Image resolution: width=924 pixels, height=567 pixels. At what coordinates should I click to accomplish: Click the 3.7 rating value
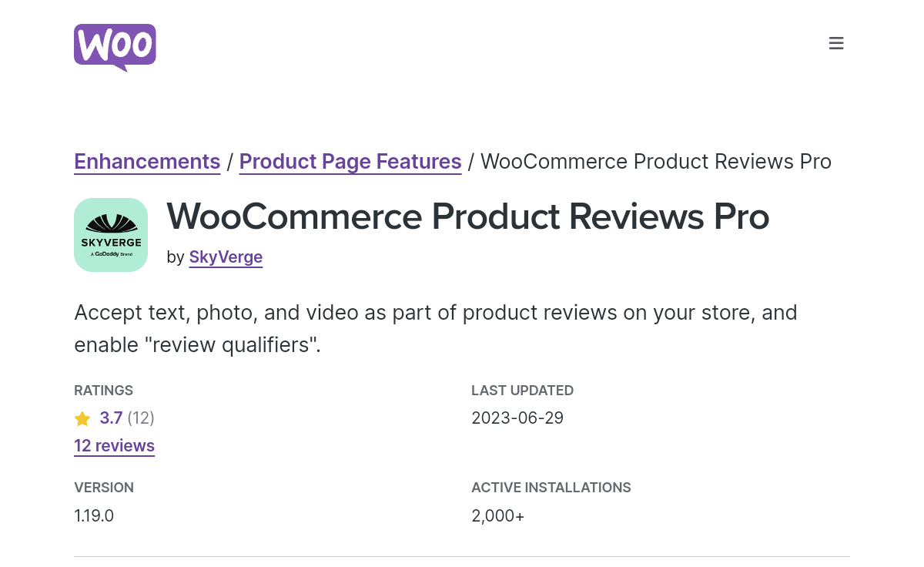[x=111, y=418]
